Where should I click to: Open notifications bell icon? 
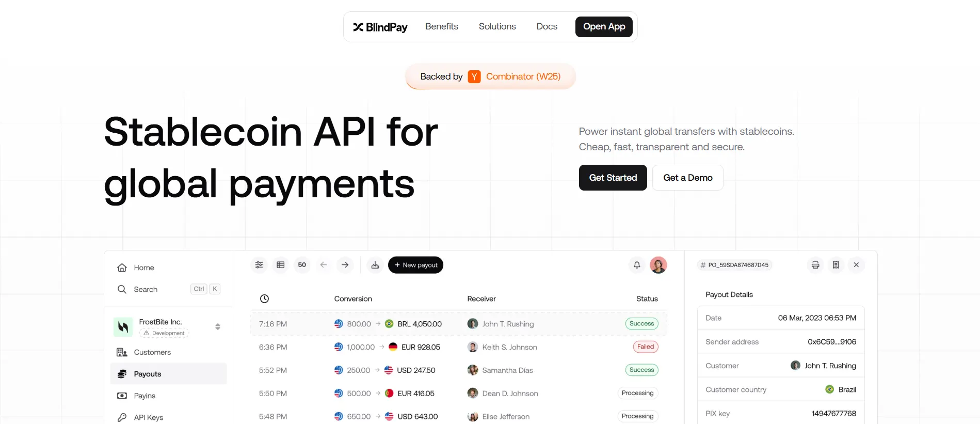click(x=637, y=265)
